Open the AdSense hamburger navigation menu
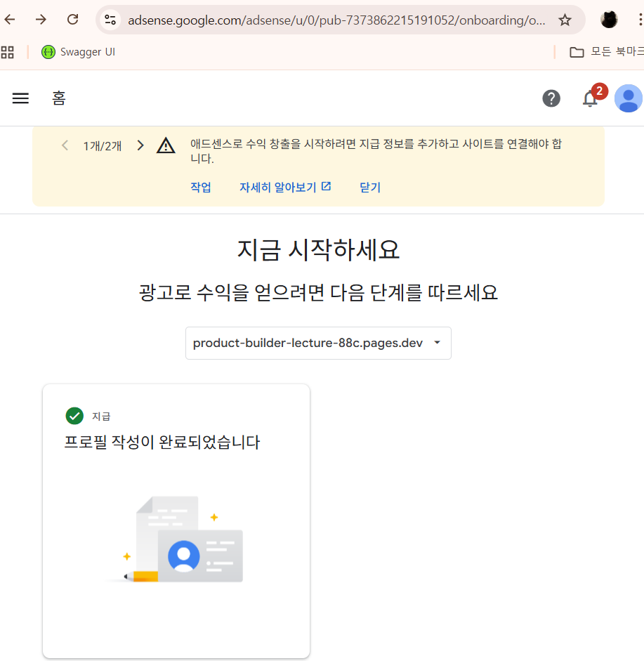 click(x=20, y=98)
